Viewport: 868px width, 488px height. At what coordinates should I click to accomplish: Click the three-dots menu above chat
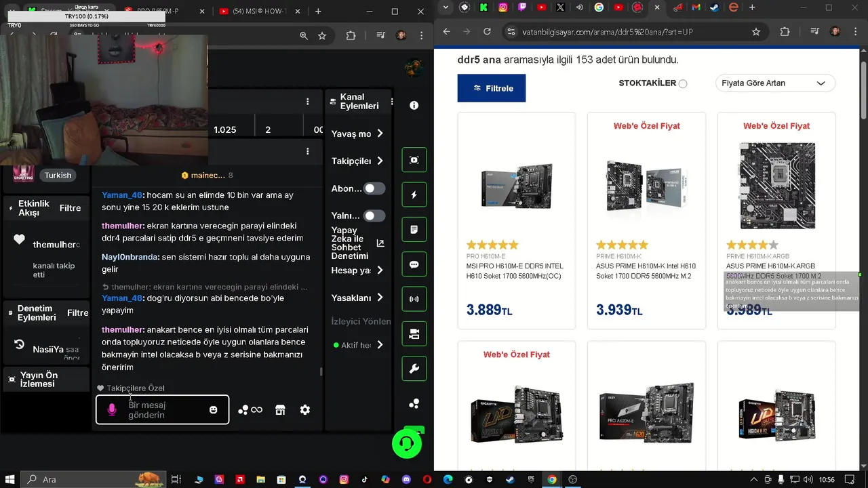click(x=308, y=150)
